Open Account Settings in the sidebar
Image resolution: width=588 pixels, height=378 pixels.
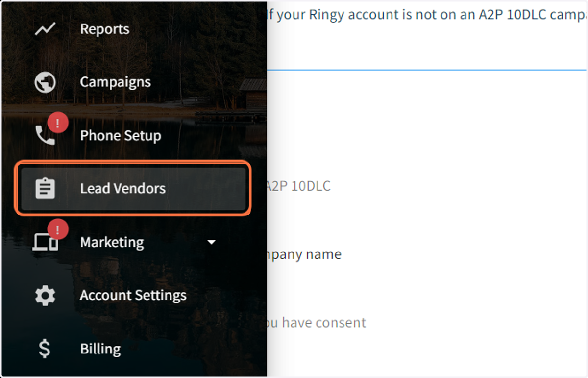click(x=133, y=296)
